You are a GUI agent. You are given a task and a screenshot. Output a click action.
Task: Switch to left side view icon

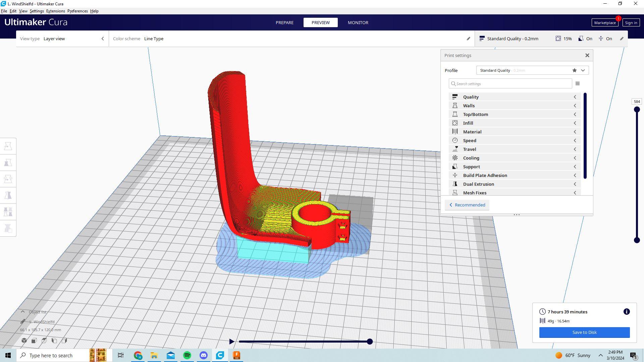point(54,341)
